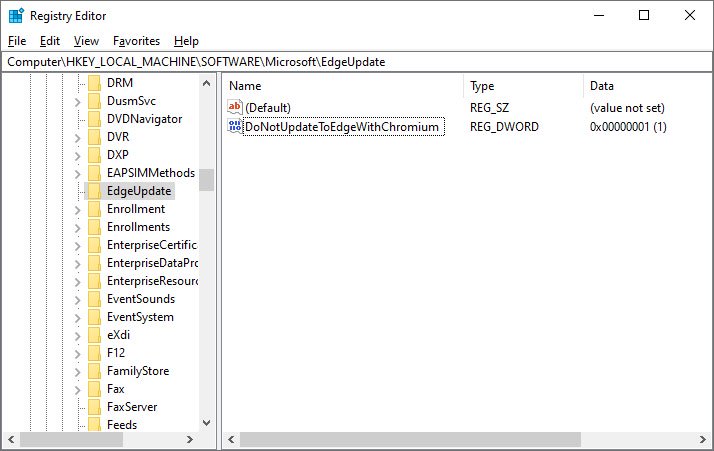Select the (Default) value name
The height and width of the screenshot is (451, 714).
[x=268, y=108]
